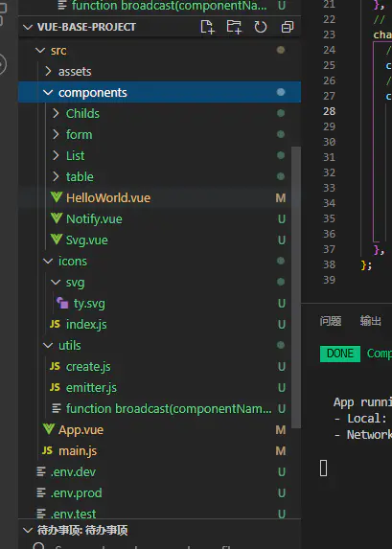The image size is (392, 549).
Task: Collapse the utils folder
Action: coord(48,345)
